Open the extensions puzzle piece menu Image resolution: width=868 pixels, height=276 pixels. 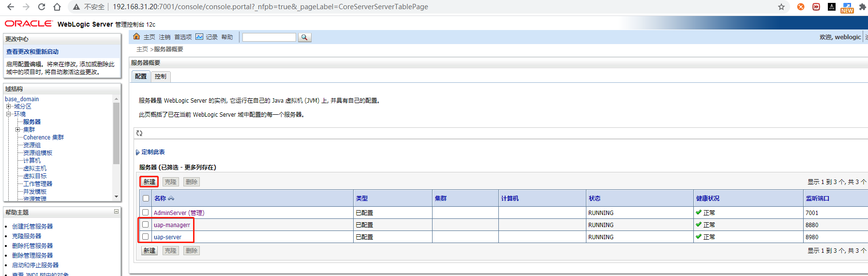[x=863, y=7]
